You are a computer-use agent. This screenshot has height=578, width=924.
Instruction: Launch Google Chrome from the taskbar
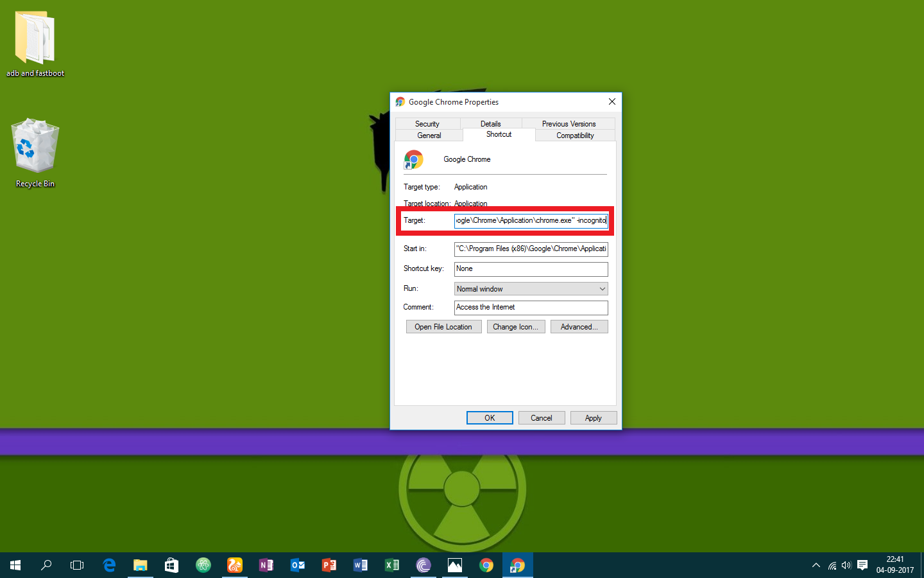click(486, 565)
